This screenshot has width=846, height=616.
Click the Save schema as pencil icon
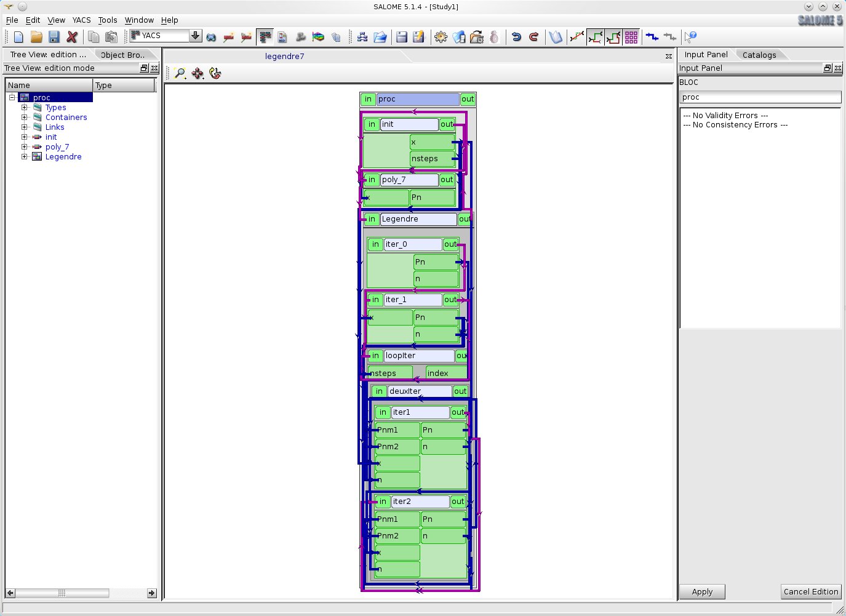[x=419, y=37]
